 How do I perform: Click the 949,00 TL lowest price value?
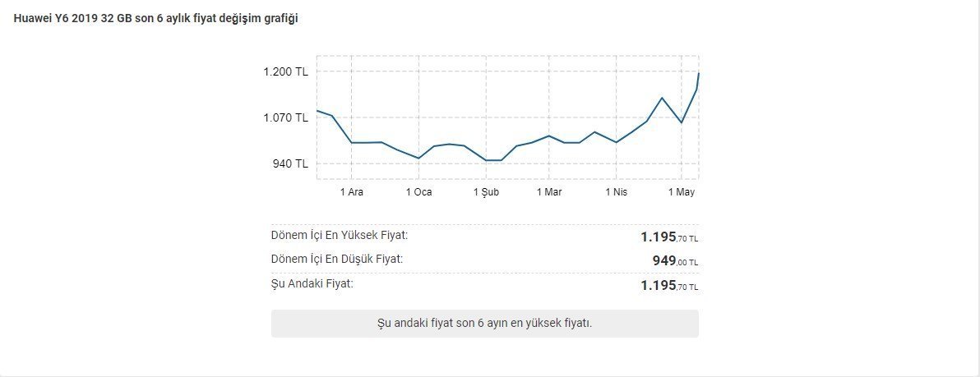(x=675, y=261)
